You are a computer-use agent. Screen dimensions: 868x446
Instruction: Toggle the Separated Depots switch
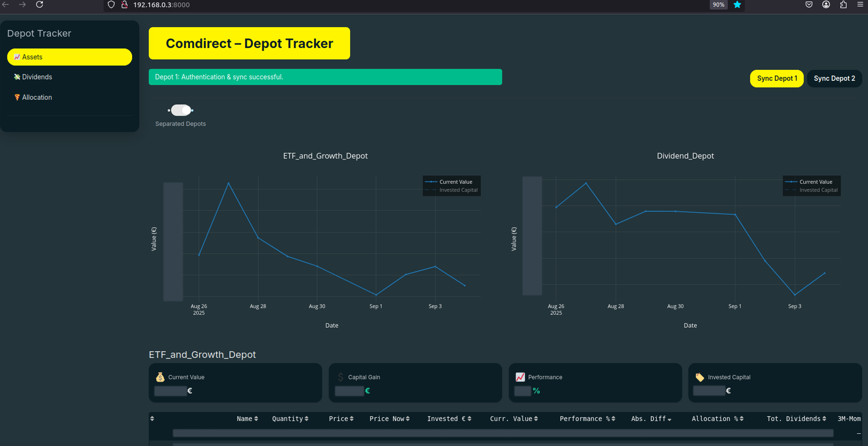click(x=181, y=110)
